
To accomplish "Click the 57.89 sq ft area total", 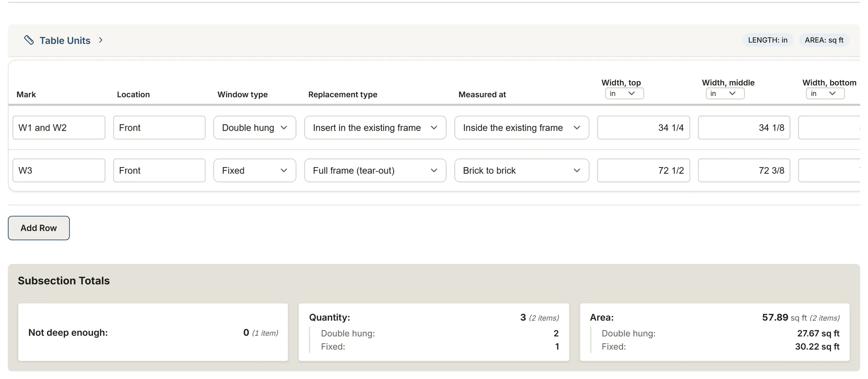I will pyautogui.click(x=784, y=317).
